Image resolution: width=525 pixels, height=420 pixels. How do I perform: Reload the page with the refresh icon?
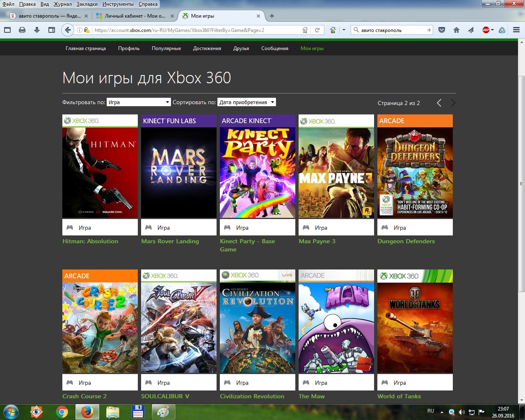(317, 30)
